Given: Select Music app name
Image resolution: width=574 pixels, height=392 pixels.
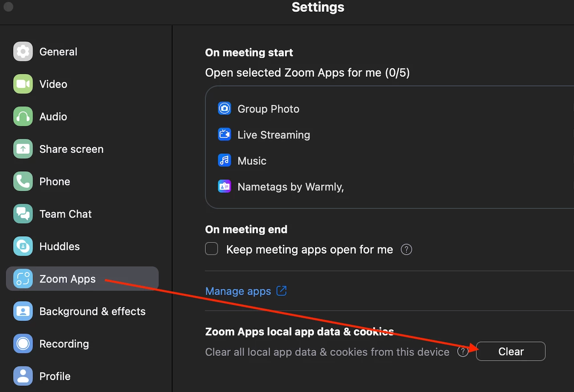Looking at the screenshot, I should coord(252,161).
